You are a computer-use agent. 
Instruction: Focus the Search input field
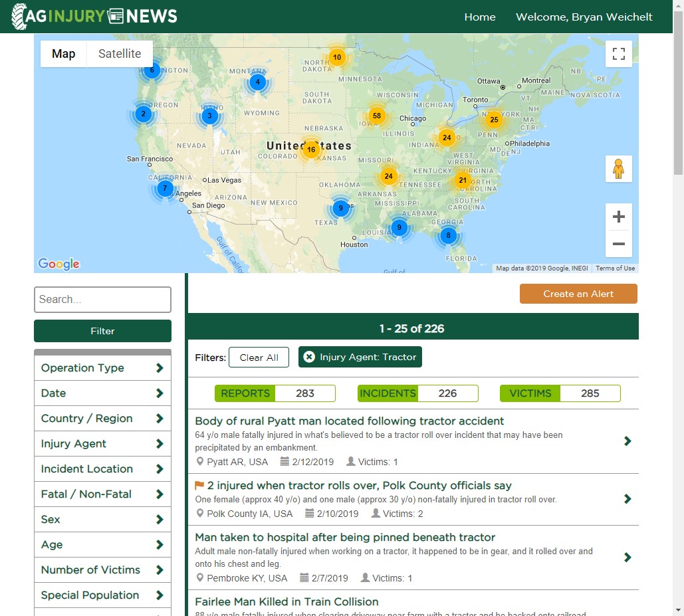102,300
